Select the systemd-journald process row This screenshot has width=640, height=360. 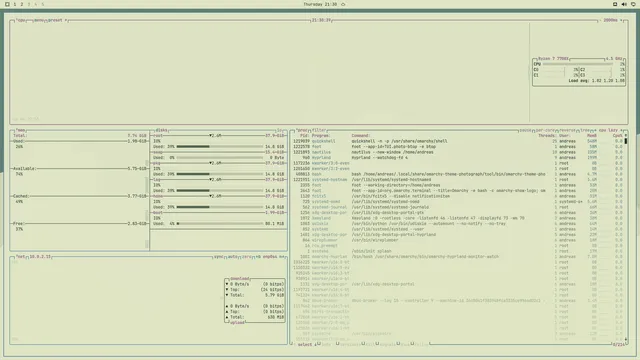click(458, 207)
